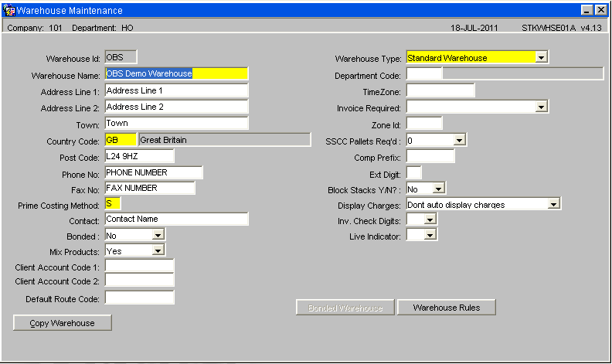Image resolution: width=612 pixels, height=364 pixels.
Task: Click the Great Britain country description field
Action: click(x=225, y=140)
